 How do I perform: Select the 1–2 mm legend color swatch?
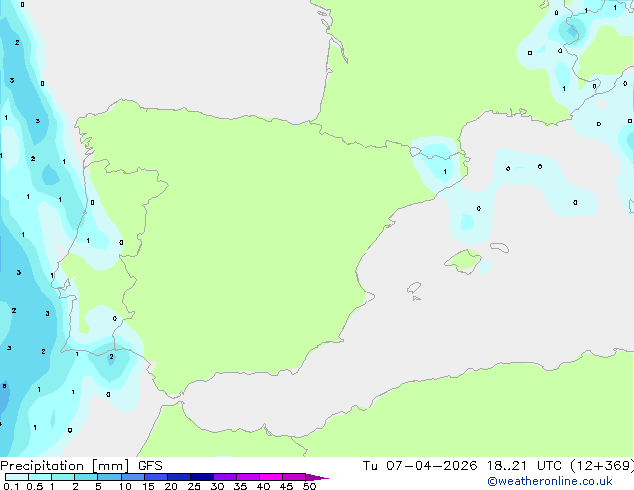tap(63, 477)
